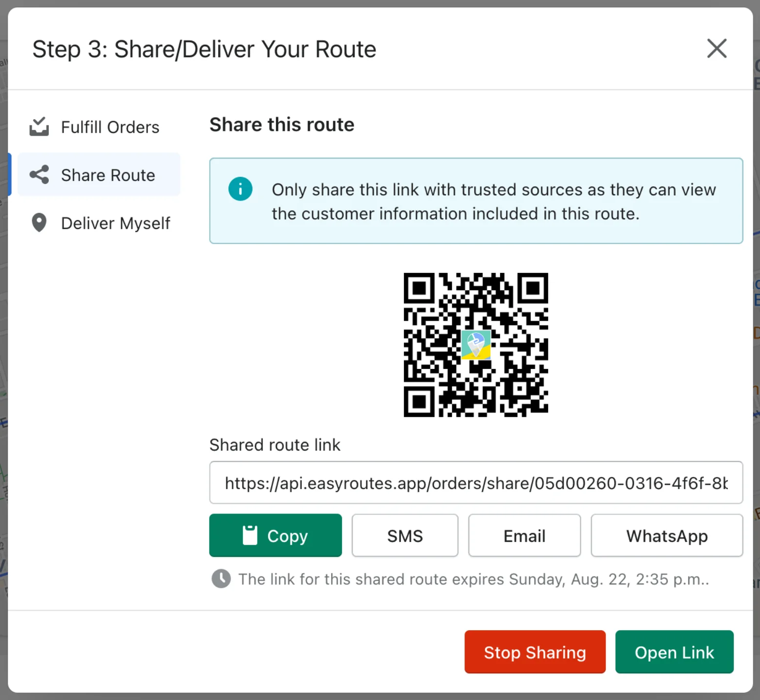Click the 'Share this route' heading
Image resolution: width=760 pixels, height=700 pixels.
click(x=282, y=124)
